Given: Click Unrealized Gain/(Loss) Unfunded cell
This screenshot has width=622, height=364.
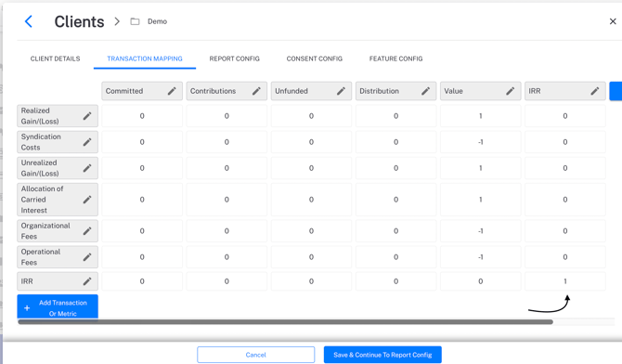Looking at the screenshot, I should [311, 168].
